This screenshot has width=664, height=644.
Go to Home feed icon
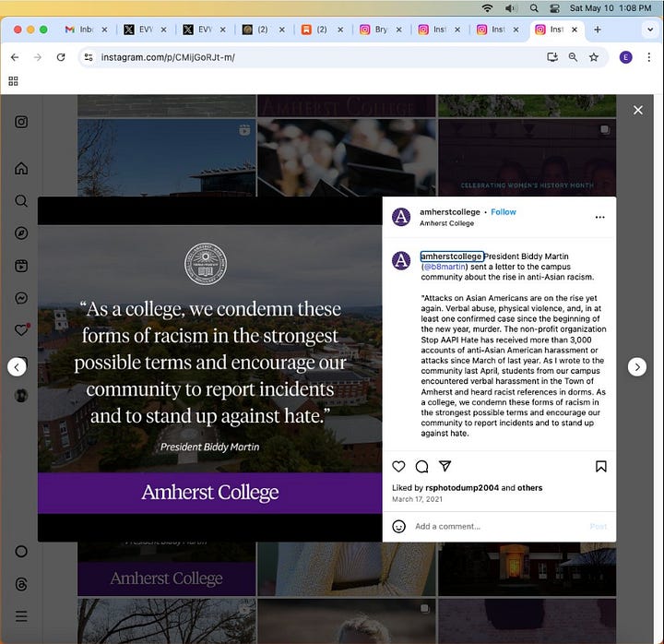(x=21, y=169)
